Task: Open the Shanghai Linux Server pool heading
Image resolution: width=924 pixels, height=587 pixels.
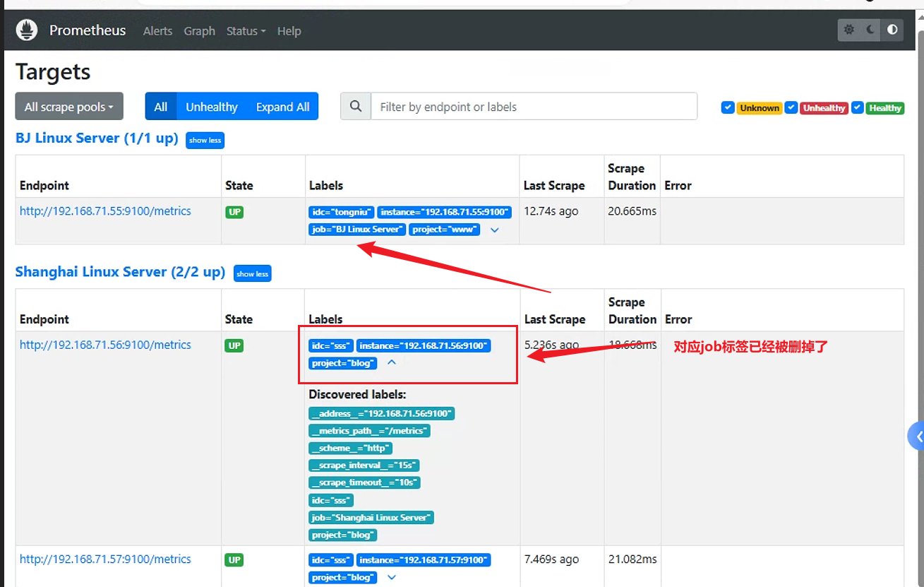Action: (x=120, y=272)
